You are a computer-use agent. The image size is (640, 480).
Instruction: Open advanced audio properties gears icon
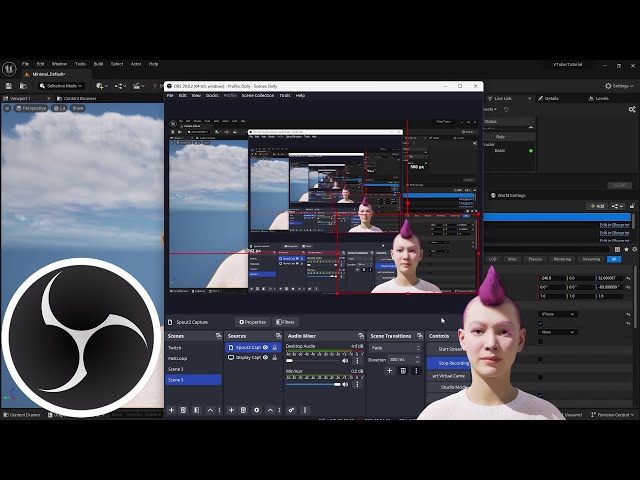pyautogui.click(x=291, y=410)
